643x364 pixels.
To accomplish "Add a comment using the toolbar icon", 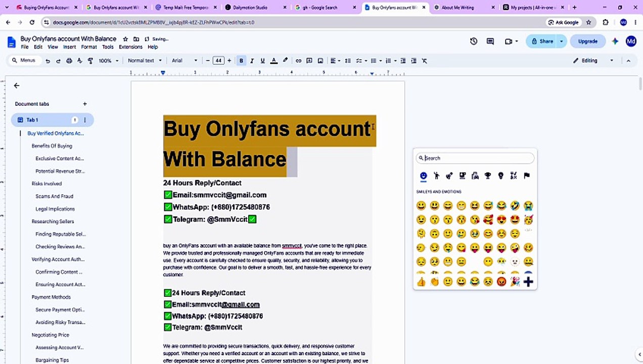I will tap(309, 61).
